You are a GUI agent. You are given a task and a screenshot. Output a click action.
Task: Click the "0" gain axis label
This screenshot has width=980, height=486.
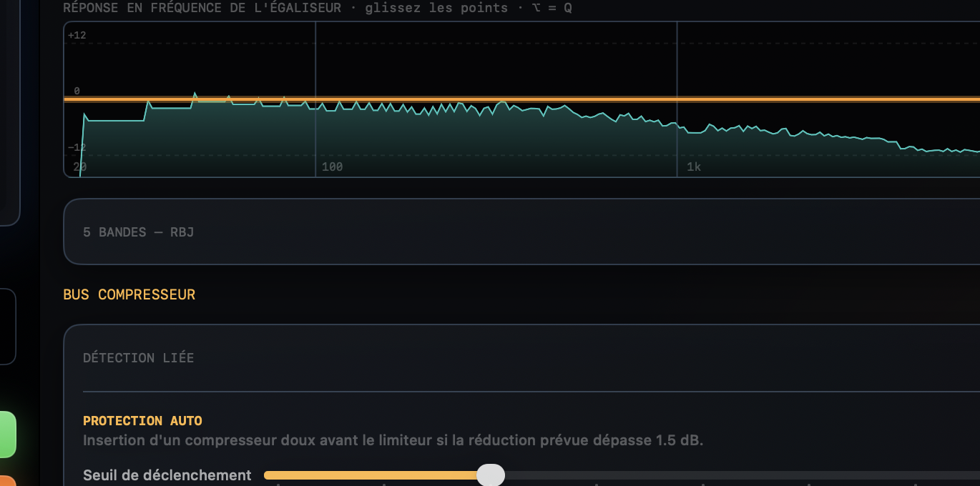point(77,91)
